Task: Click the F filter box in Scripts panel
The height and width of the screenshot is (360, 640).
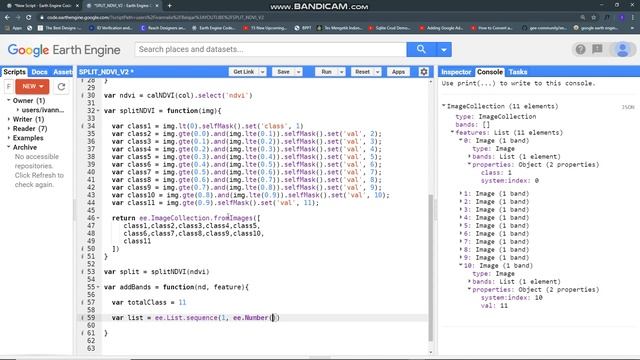Action: click(9, 87)
